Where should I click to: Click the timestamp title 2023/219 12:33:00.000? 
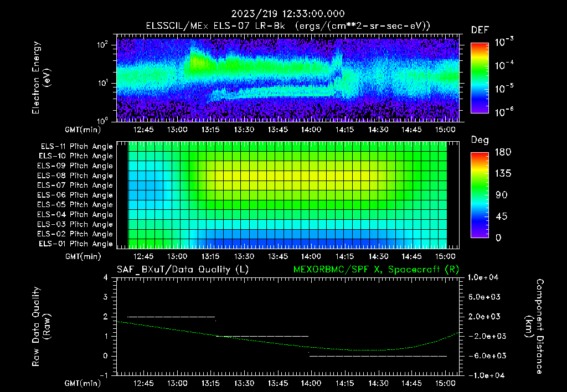[x=288, y=14]
